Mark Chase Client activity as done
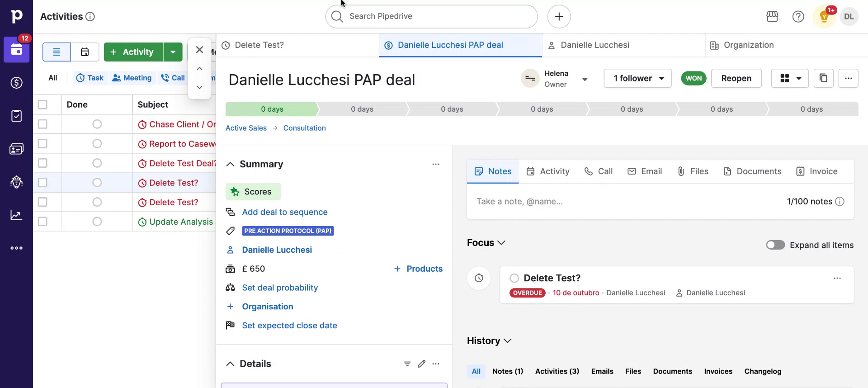This screenshot has height=388, width=868. (x=97, y=124)
